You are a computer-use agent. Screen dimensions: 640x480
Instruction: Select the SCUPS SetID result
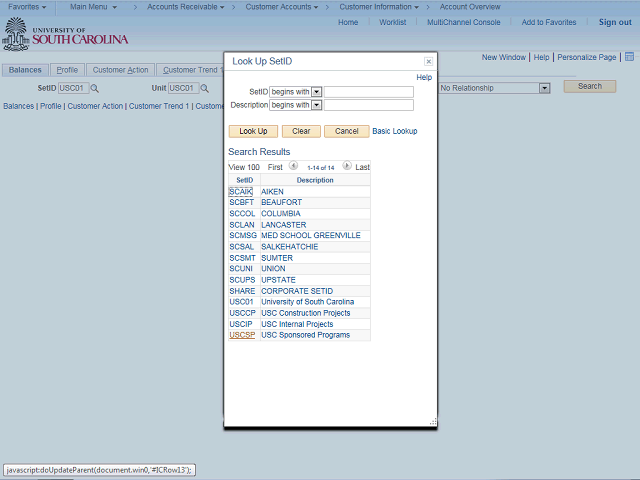click(242, 280)
